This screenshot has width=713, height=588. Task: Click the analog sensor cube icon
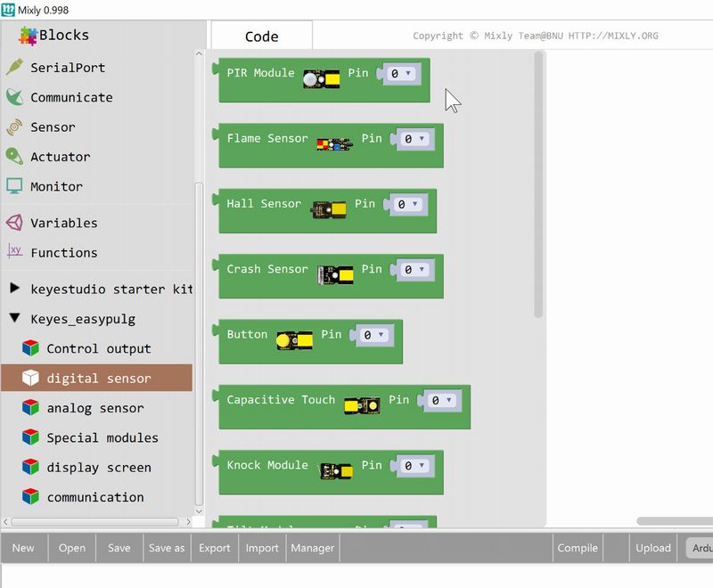(30, 407)
